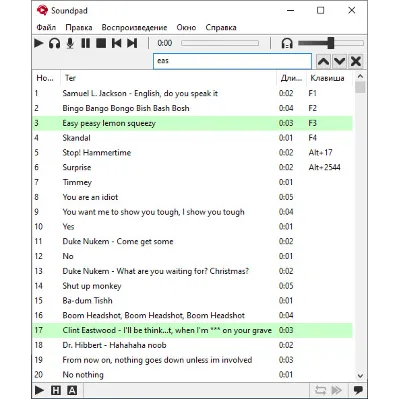Click the 0:00 playback time display
The image size is (400, 400).
coord(165,43)
